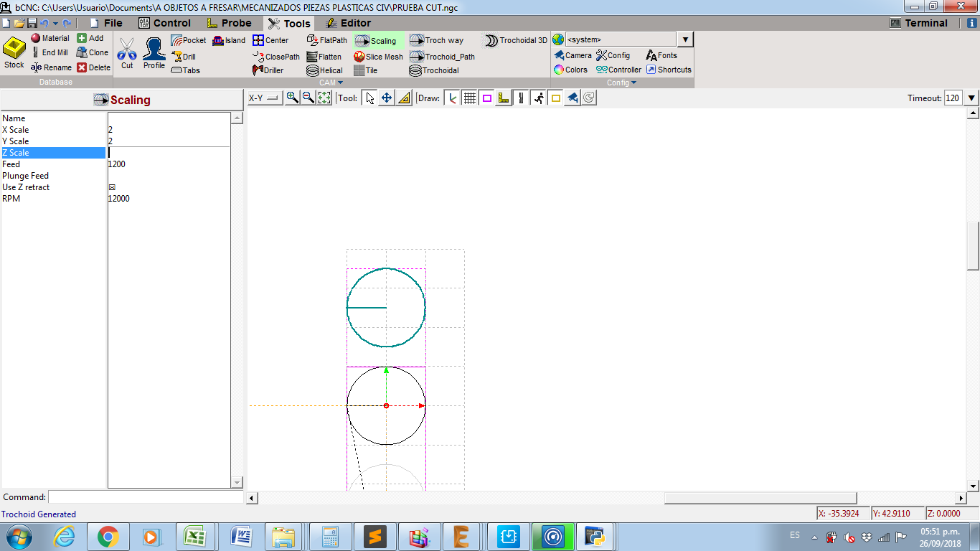This screenshot has width=980, height=551.
Task: Select the Pocket CAM tool
Action: tap(188, 41)
